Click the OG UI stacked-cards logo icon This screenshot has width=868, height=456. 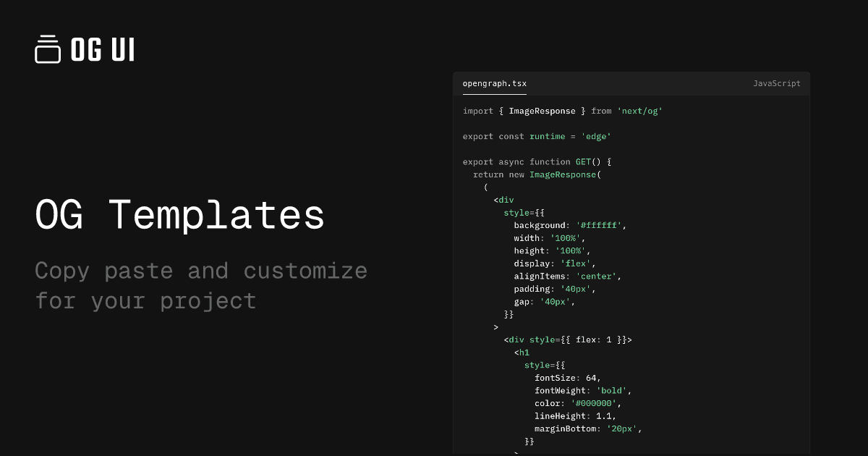(48, 49)
